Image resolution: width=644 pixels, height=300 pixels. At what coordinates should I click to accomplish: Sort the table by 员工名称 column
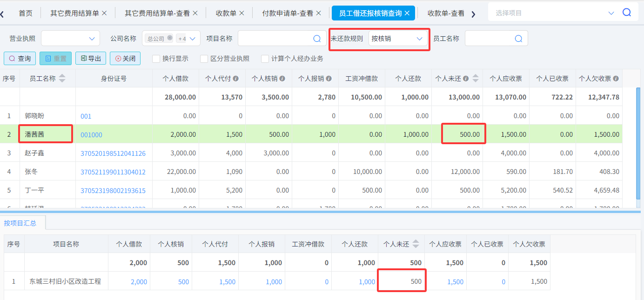coord(62,79)
